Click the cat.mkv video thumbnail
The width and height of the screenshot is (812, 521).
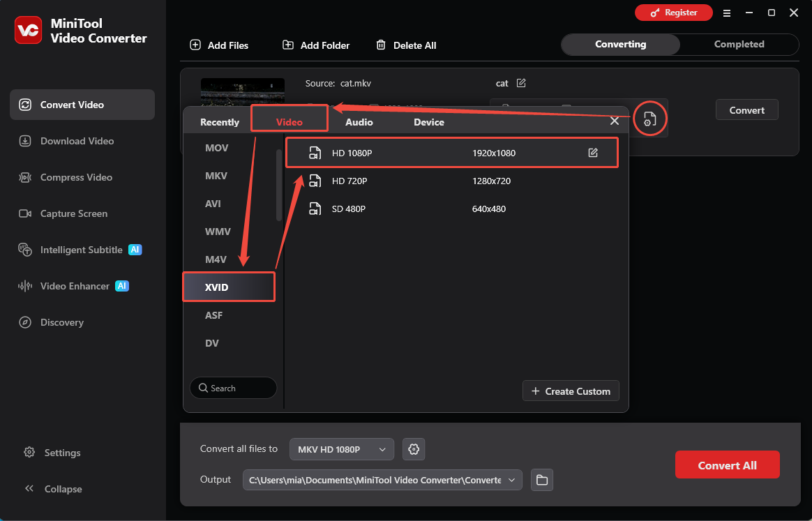(x=242, y=93)
